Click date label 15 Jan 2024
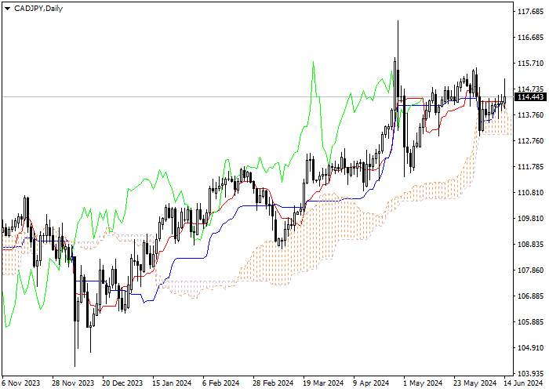The width and height of the screenshot is (549, 392). [x=172, y=383]
